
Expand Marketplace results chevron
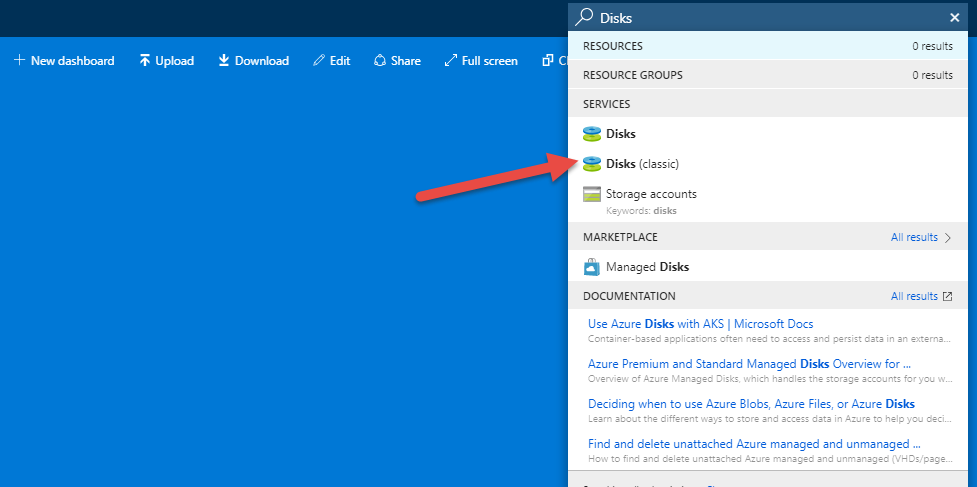click(x=948, y=237)
